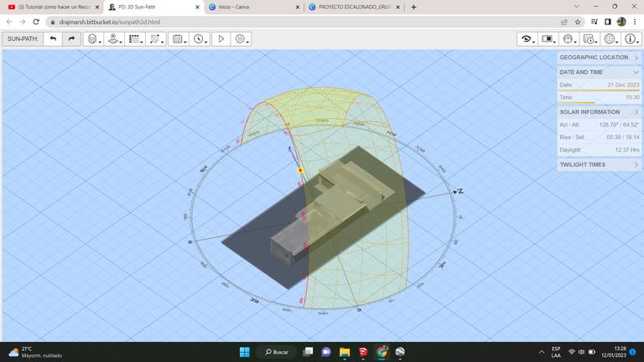Click the N north compass label
Screen dimensions: 644x362
pos(460,191)
